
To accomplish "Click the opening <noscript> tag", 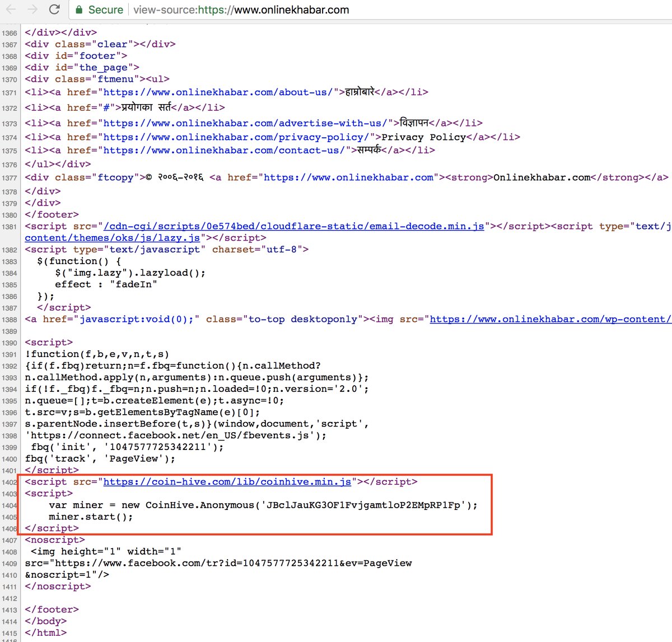I will (55, 540).
